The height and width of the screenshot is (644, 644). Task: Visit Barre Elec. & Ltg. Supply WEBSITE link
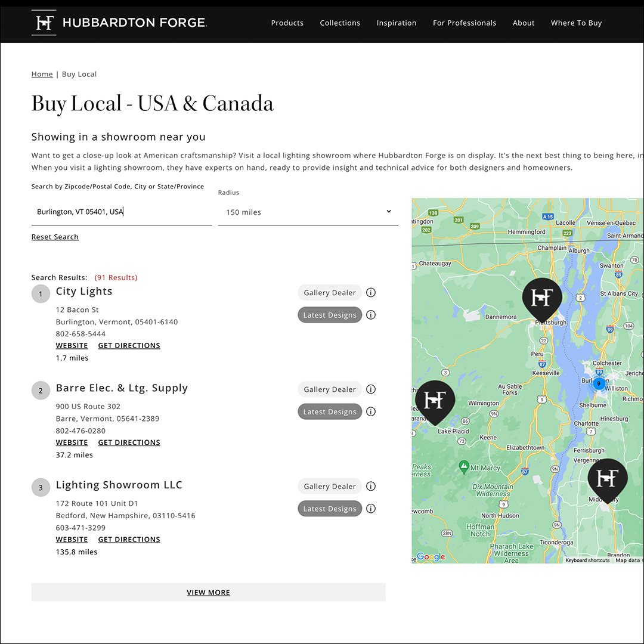(72, 442)
